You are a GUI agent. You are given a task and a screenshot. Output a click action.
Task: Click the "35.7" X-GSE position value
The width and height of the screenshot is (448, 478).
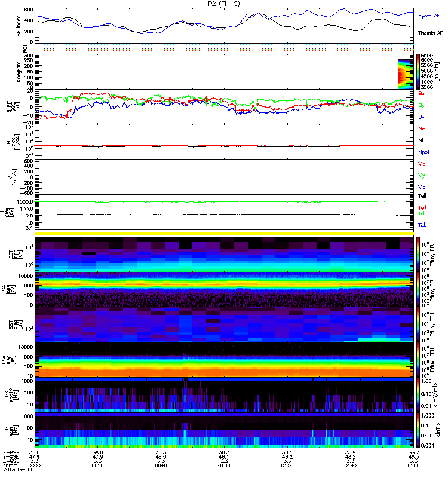413,452
